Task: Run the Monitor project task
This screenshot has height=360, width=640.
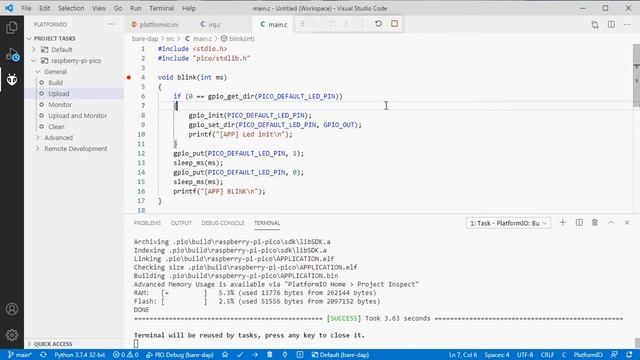Action: pos(60,104)
